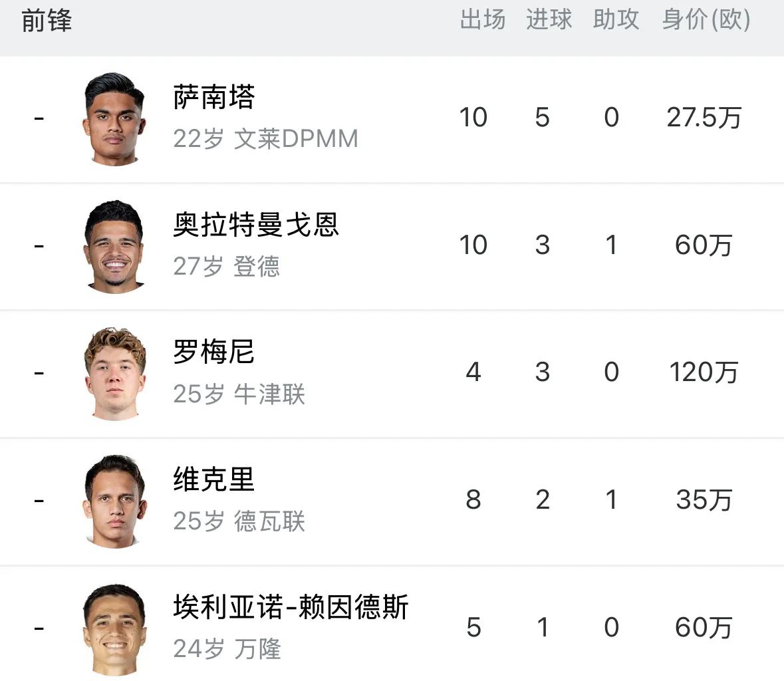Open 罗梅尼 player profile name

214,352
